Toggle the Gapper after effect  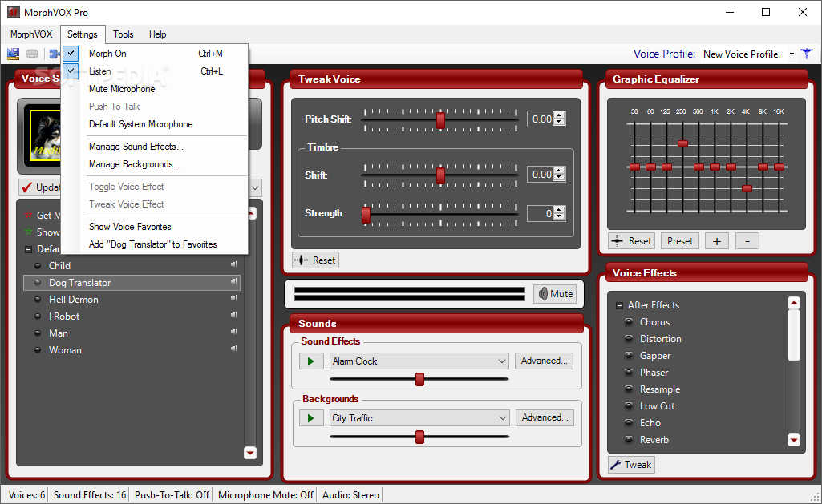pos(629,355)
